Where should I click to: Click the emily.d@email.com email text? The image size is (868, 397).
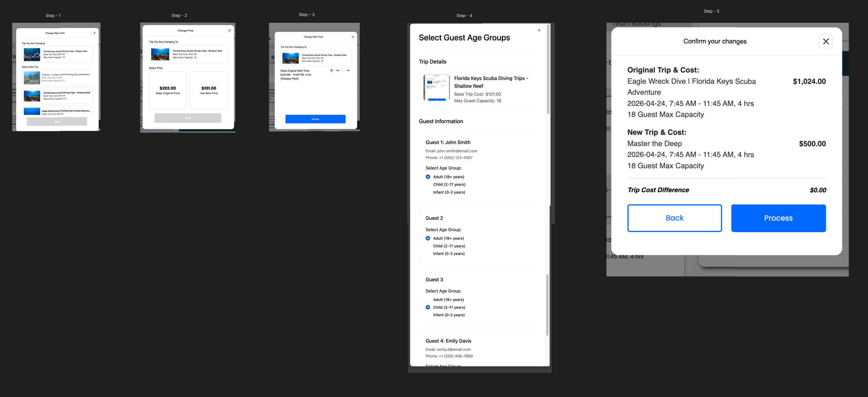[x=454, y=350]
